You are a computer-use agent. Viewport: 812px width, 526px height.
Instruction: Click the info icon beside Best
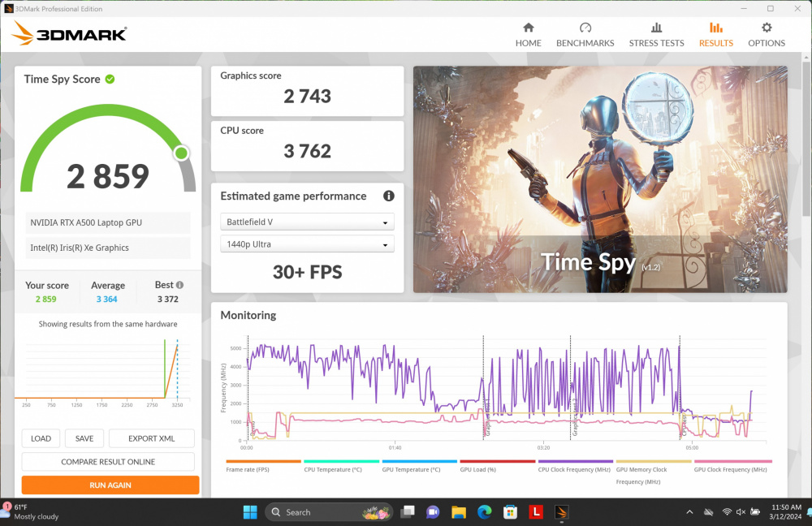(x=179, y=285)
